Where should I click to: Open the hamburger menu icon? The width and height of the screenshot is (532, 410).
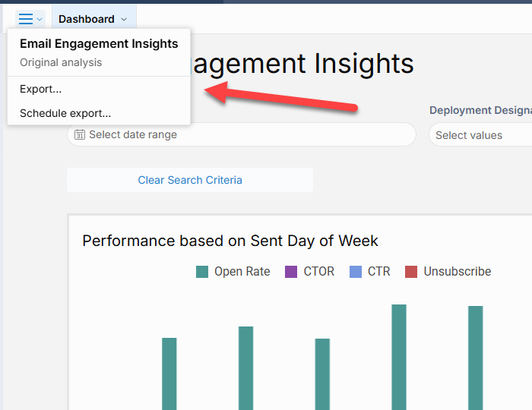click(x=26, y=19)
